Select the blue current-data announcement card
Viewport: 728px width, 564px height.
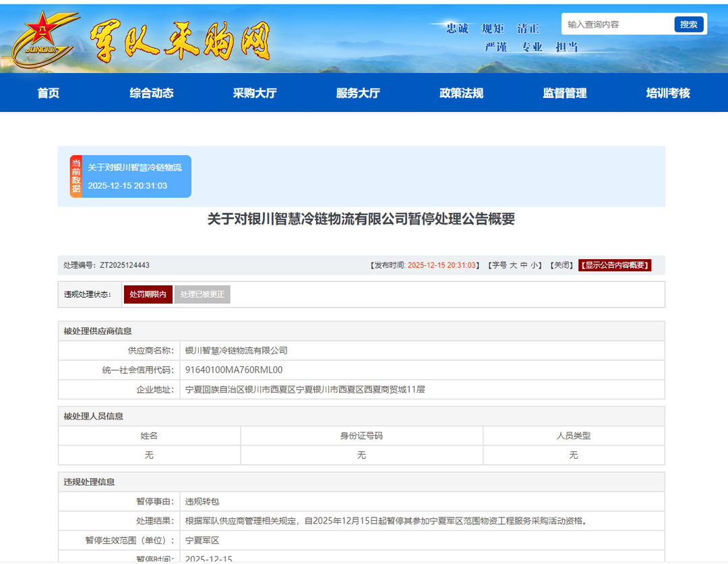[135, 176]
